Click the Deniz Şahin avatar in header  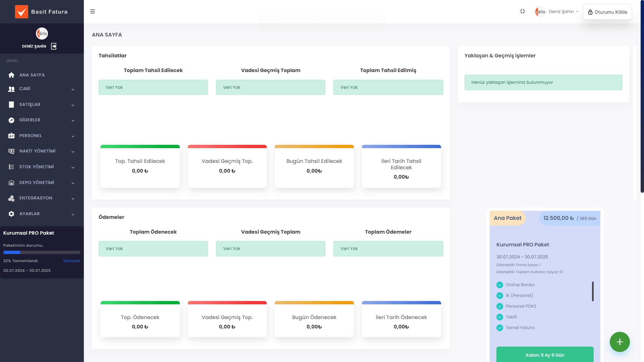point(540,12)
